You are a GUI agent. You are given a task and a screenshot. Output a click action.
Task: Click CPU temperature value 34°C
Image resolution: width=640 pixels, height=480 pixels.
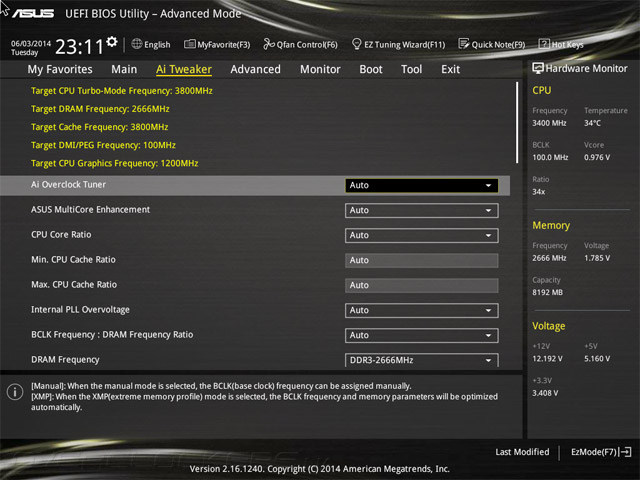pos(592,123)
